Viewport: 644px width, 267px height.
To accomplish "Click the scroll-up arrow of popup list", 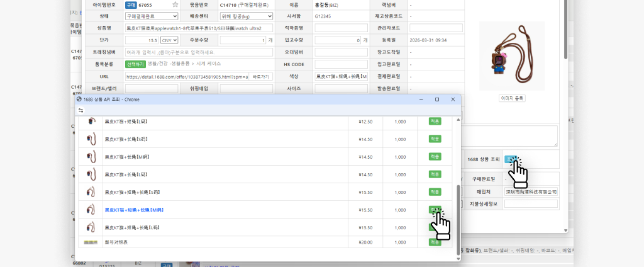I will click(x=458, y=120).
